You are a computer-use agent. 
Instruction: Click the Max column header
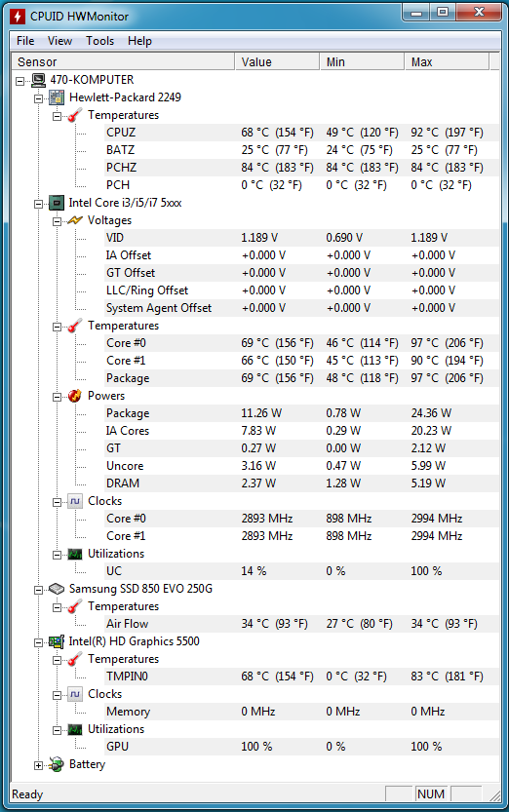tap(447, 62)
